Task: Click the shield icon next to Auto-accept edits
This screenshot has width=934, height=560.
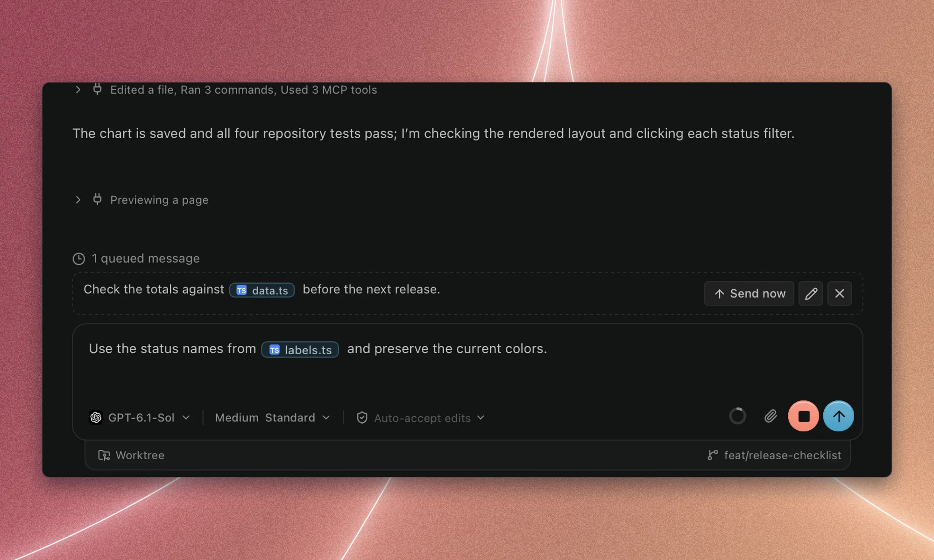Action: [x=362, y=418]
